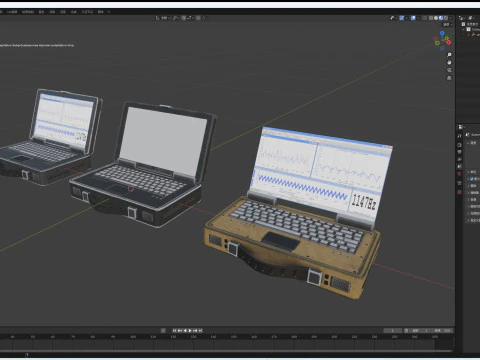Open transform orientation selector in header
This screenshot has width=480, height=360.
coord(163,18)
